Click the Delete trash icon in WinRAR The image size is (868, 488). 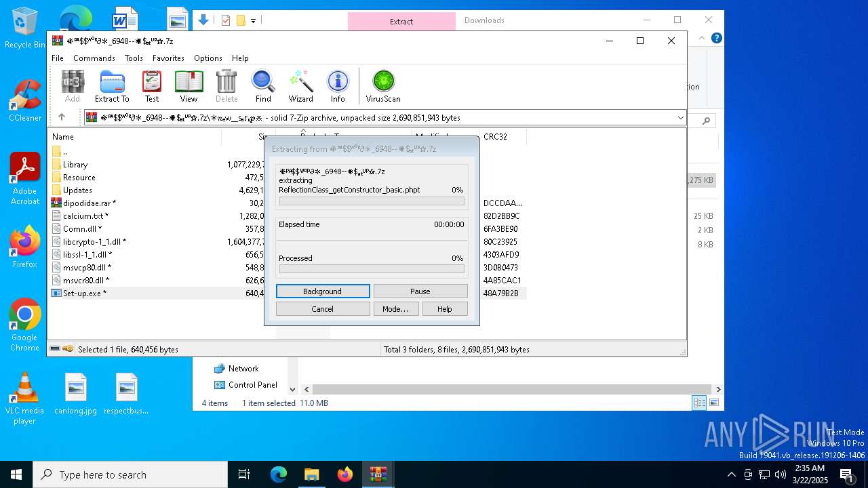(x=226, y=86)
